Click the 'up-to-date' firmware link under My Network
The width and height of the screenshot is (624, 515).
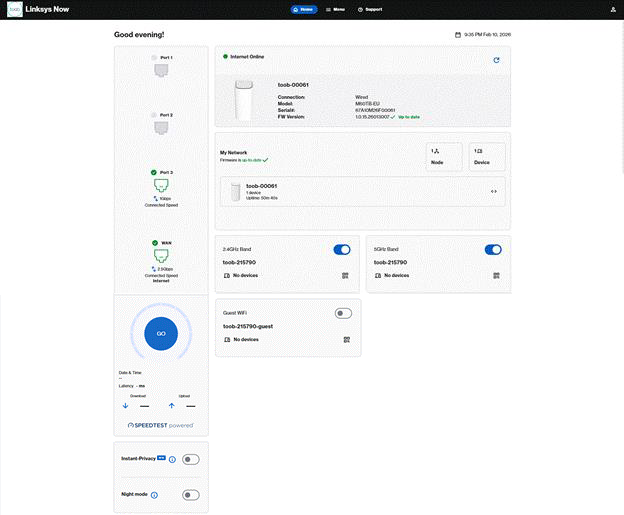pos(252,160)
